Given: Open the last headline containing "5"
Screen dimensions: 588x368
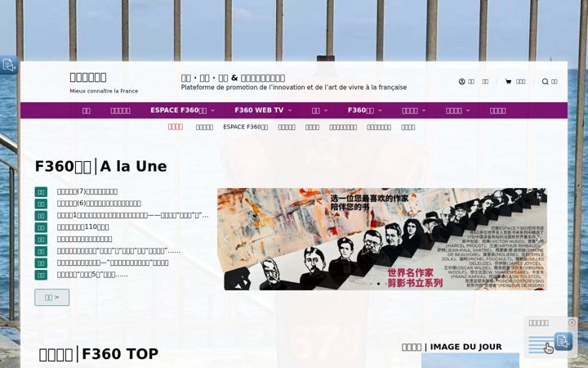Looking at the screenshot, I should (92, 275).
